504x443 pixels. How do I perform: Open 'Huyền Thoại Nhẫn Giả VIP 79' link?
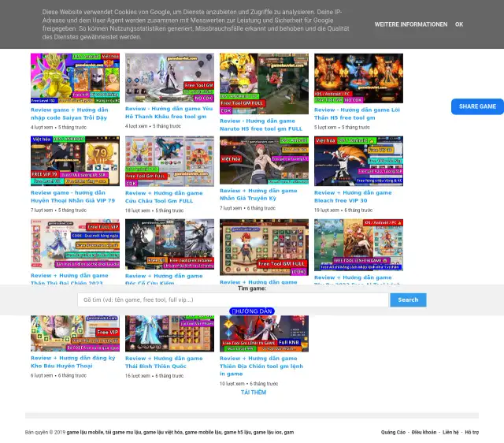[72, 196]
